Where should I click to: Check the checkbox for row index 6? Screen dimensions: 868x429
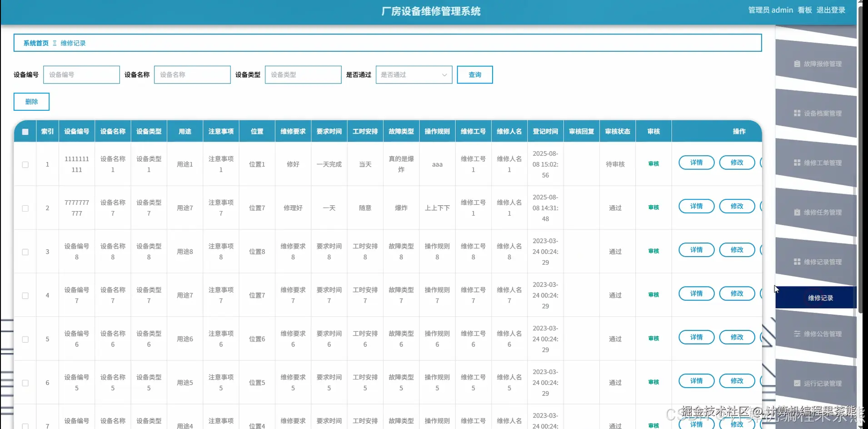tap(25, 383)
